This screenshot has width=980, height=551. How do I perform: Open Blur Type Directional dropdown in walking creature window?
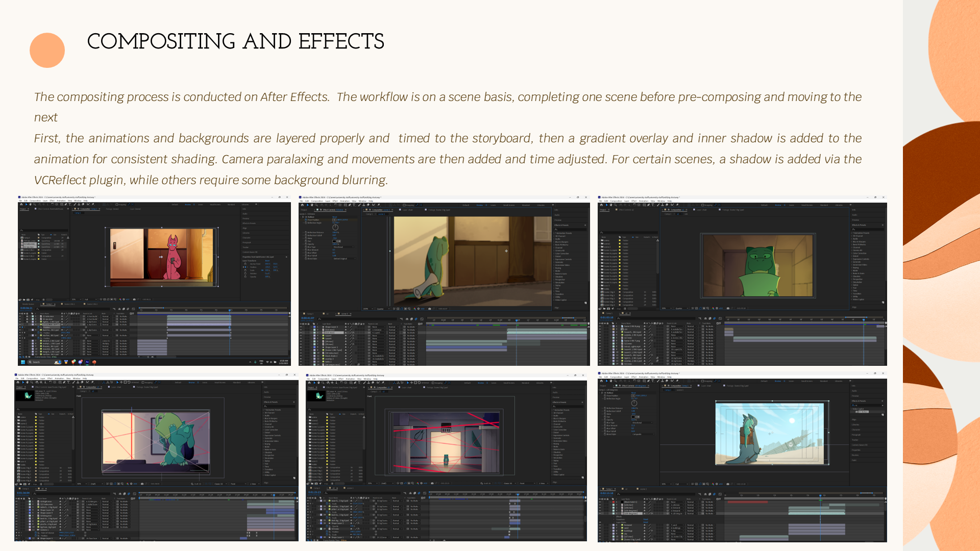pyautogui.click(x=344, y=247)
